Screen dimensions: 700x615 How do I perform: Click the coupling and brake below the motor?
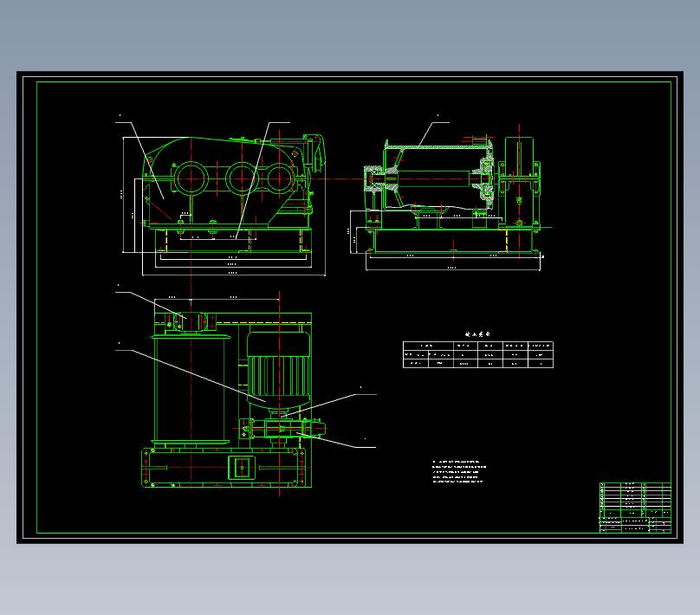[282, 429]
